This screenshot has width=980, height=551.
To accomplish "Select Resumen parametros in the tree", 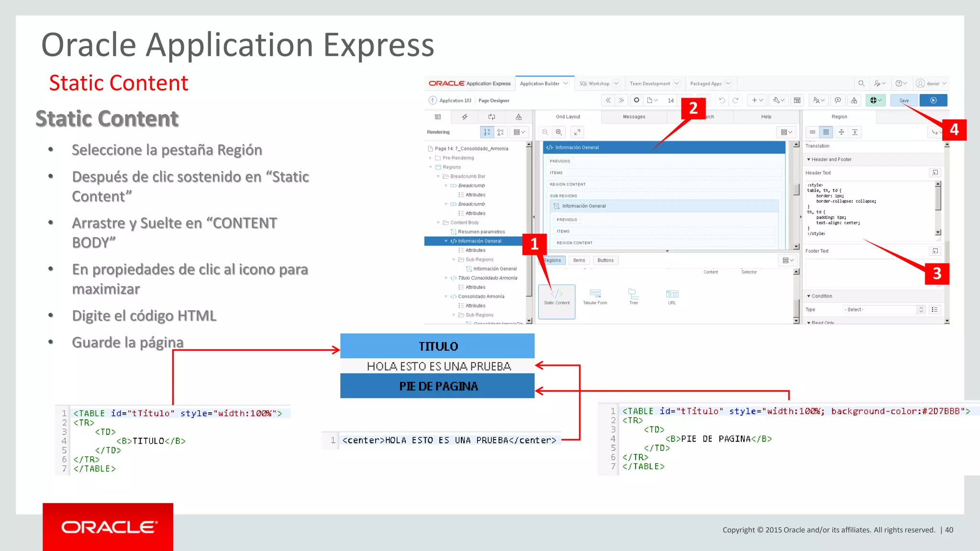I will [x=481, y=232].
